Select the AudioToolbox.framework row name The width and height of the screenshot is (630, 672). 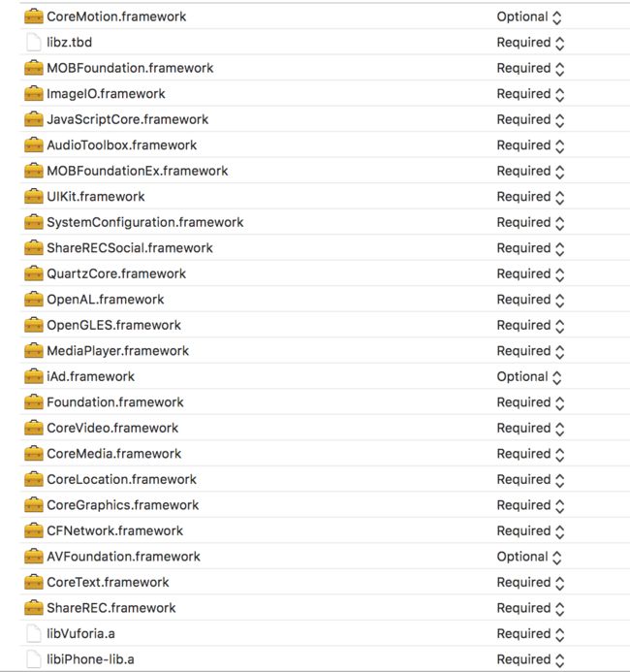coord(121,145)
